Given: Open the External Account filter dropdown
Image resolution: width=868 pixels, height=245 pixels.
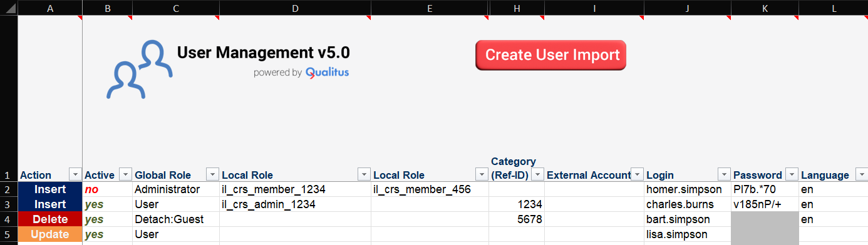Looking at the screenshot, I should [x=637, y=175].
